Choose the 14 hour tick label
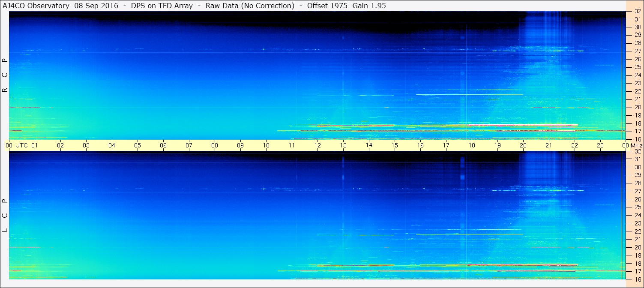644x288 pixels. (x=369, y=145)
